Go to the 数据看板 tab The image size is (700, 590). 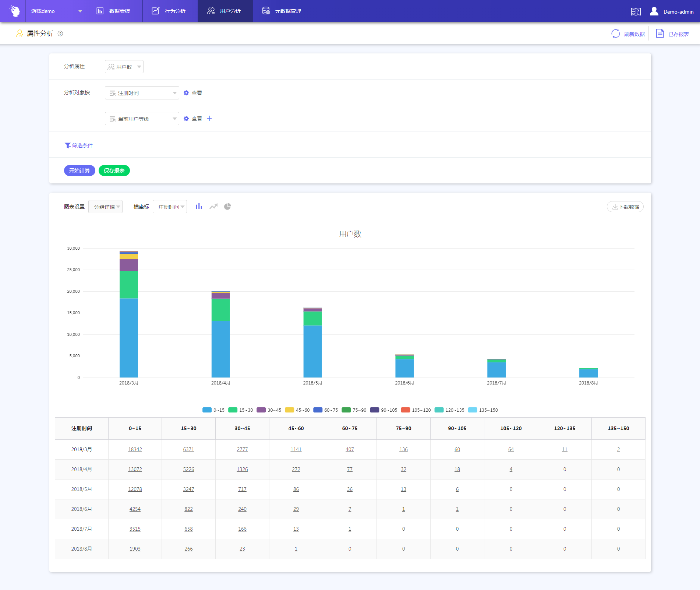(114, 11)
